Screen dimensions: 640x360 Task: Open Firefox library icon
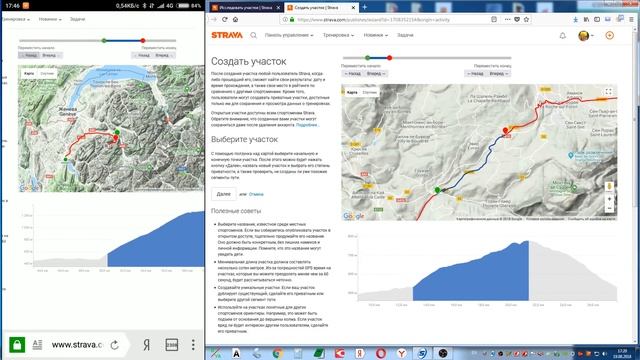[587, 19]
